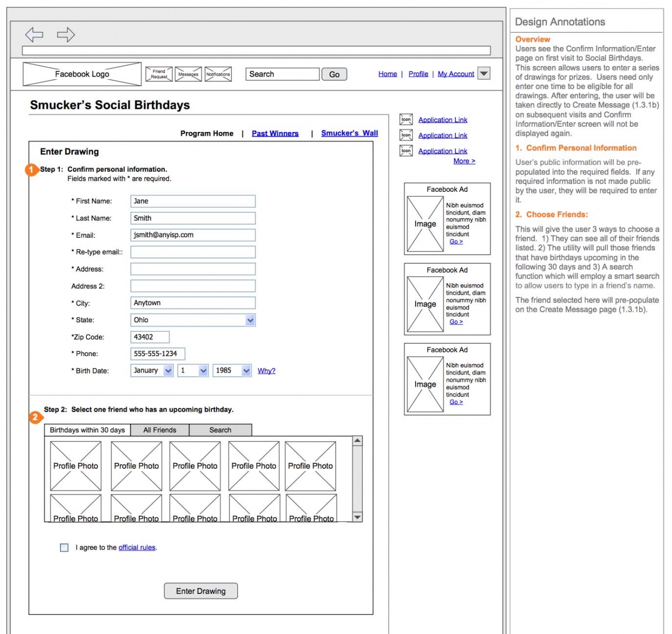This screenshot has height=634, width=672.
Task: Open the birth year dropdown showing 1985
Action: pyautogui.click(x=232, y=371)
